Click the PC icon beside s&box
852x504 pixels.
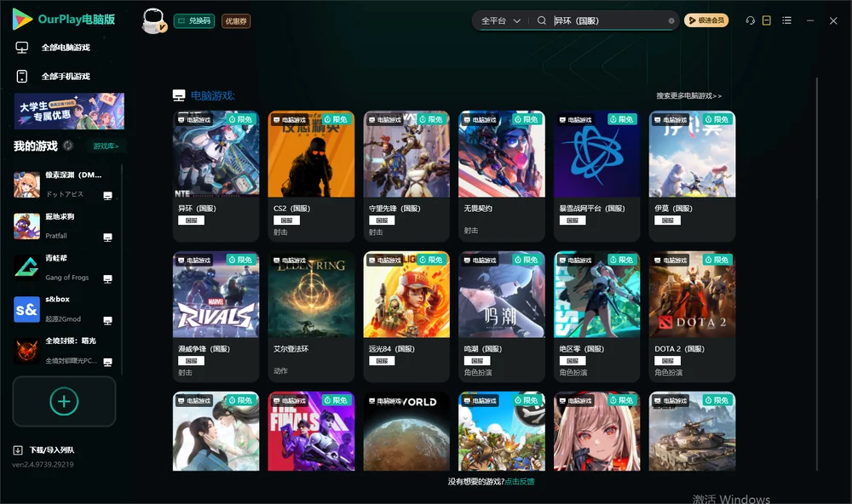tap(107, 321)
